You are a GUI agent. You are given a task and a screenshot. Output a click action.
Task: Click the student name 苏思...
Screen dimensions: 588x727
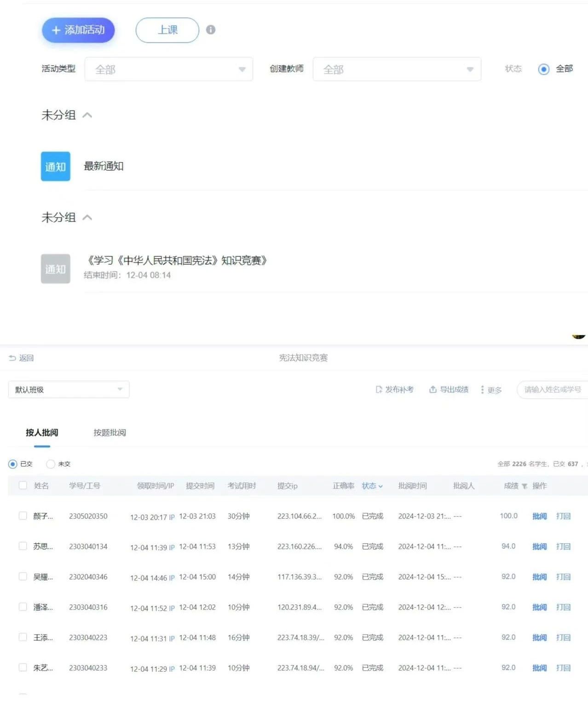coord(43,547)
